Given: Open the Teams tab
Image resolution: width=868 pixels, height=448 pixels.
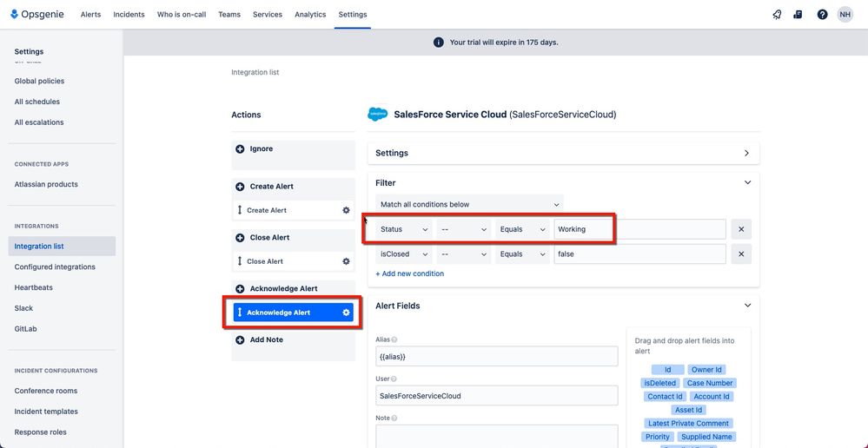Looking at the screenshot, I should [x=229, y=15].
